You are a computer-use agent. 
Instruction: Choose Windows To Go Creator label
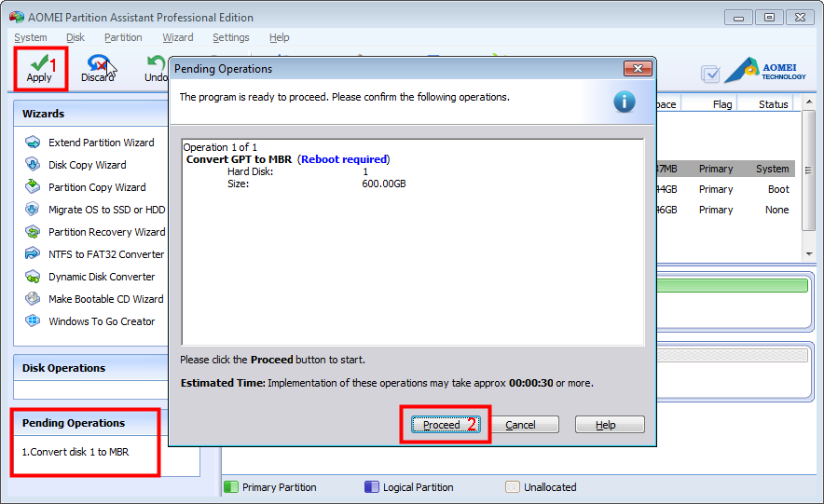(x=102, y=321)
